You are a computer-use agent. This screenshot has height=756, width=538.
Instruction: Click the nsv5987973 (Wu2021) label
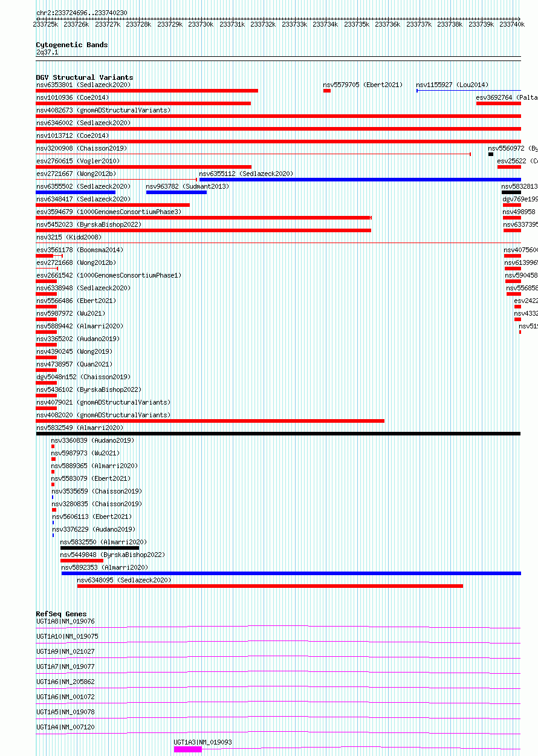pos(86,453)
